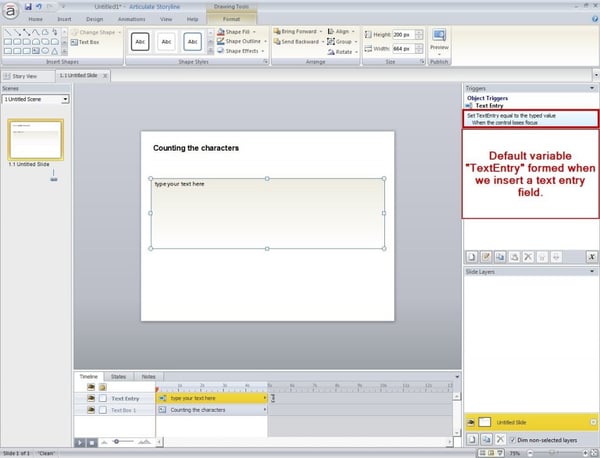Select the 'Counting the characters' timeline bar
The image size is (600, 458).
tap(212, 410)
